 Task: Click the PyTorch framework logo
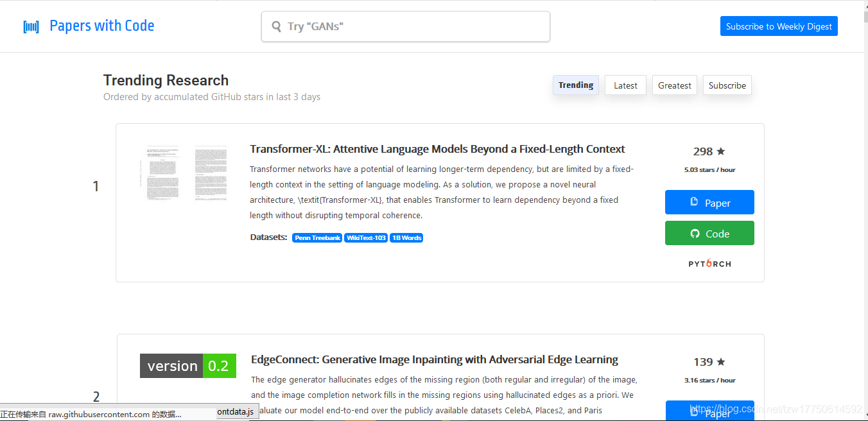709,264
